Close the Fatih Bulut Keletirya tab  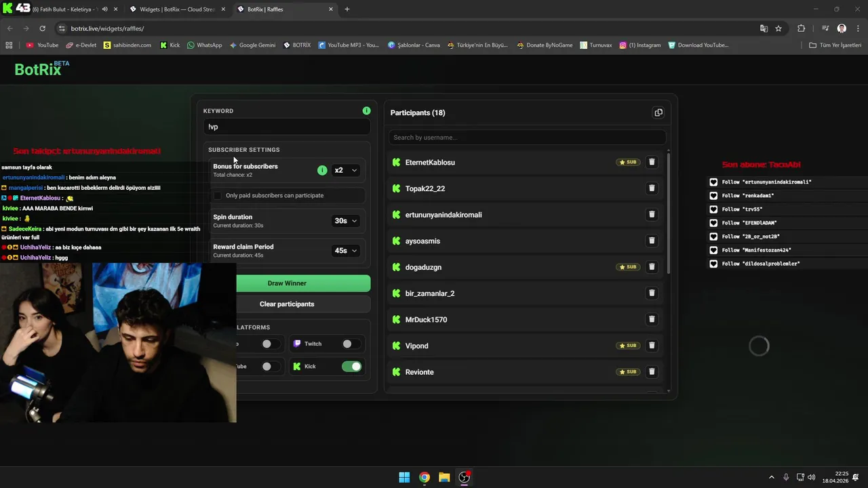tap(116, 9)
